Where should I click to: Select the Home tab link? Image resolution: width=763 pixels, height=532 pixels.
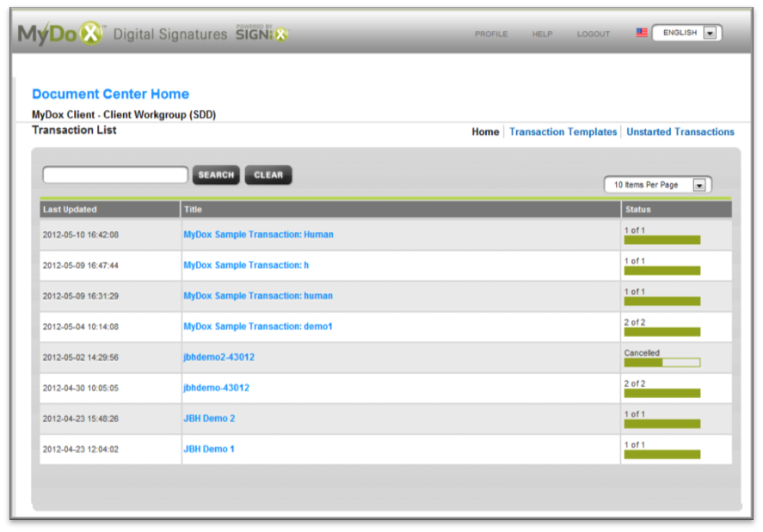pos(485,132)
